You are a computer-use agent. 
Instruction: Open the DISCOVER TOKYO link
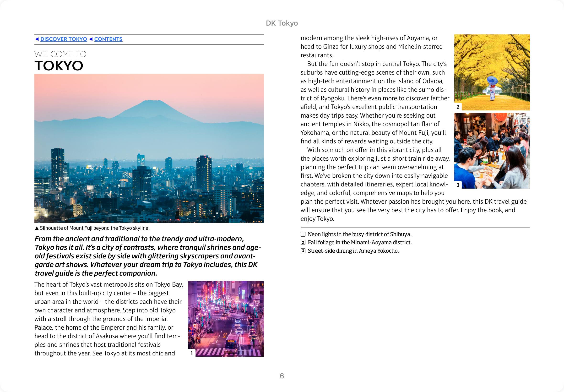click(x=64, y=39)
